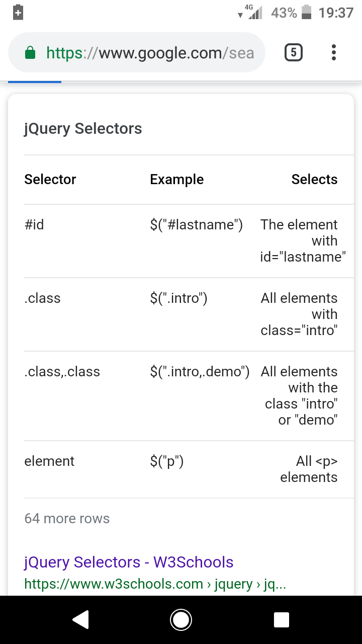Select the $(".intro") example cell
This screenshot has height=644, width=362.
(x=178, y=298)
